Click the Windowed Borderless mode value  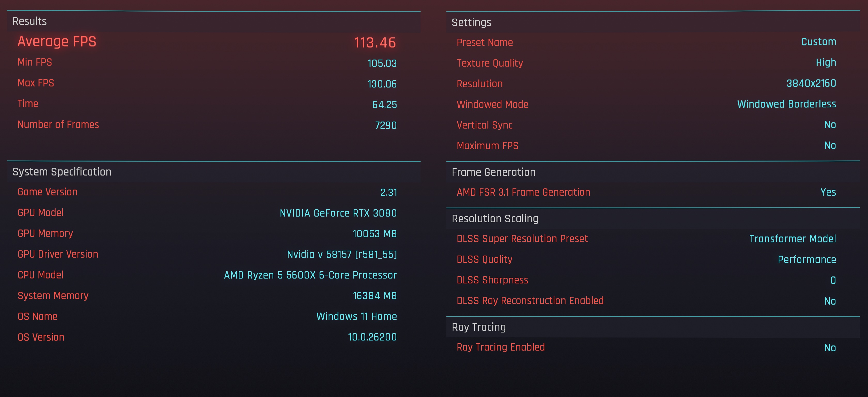786,104
